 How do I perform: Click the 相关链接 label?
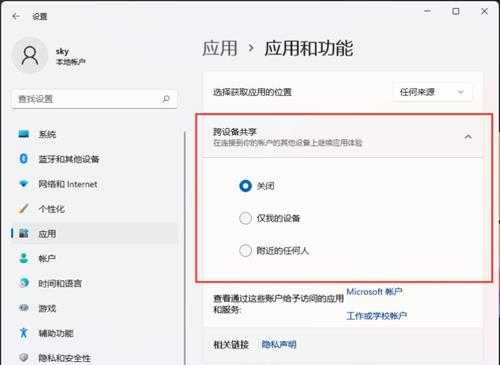231,344
